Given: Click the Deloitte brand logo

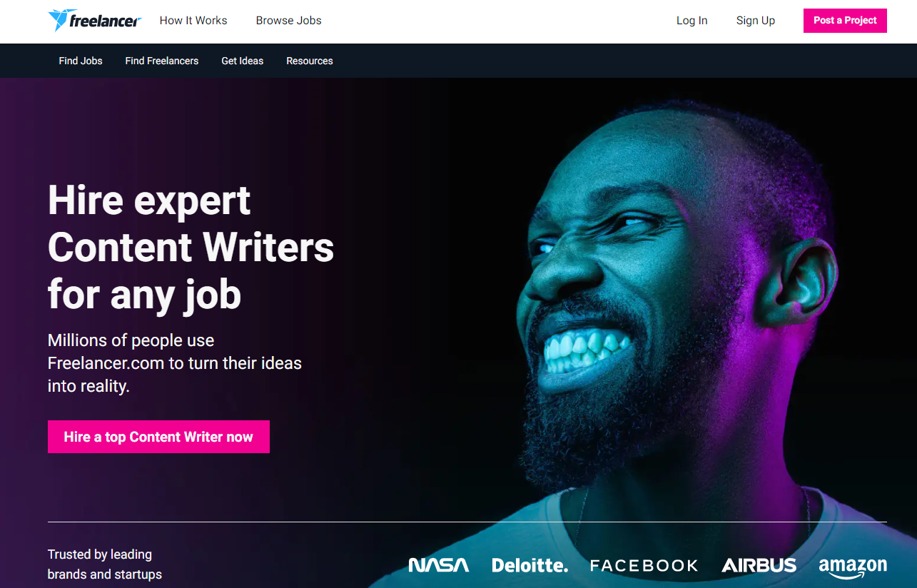Looking at the screenshot, I should click(530, 565).
